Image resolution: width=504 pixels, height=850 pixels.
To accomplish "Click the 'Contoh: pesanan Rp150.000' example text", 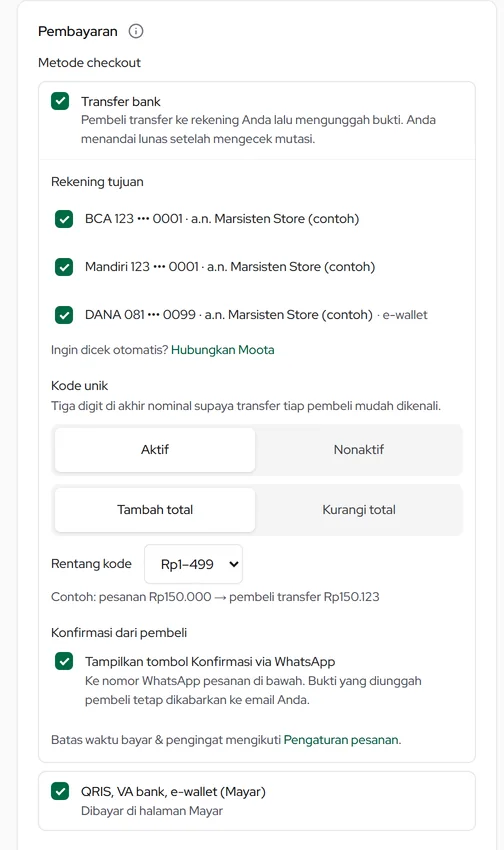I will tap(215, 597).
